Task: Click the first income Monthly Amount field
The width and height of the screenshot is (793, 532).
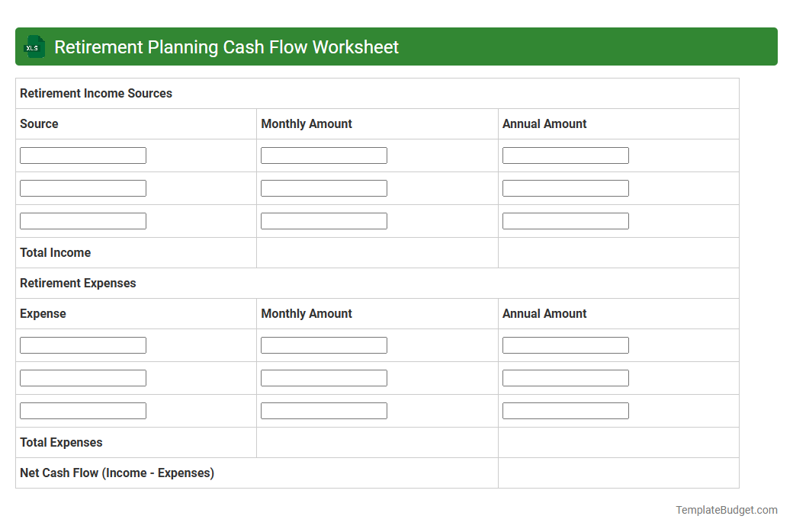Action: (323, 155)
